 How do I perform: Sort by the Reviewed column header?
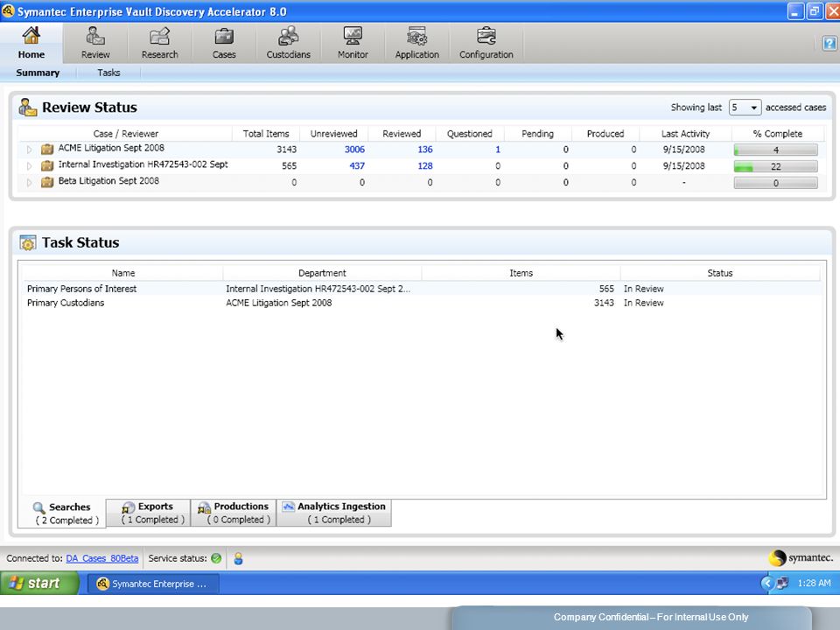click(402, 133)
